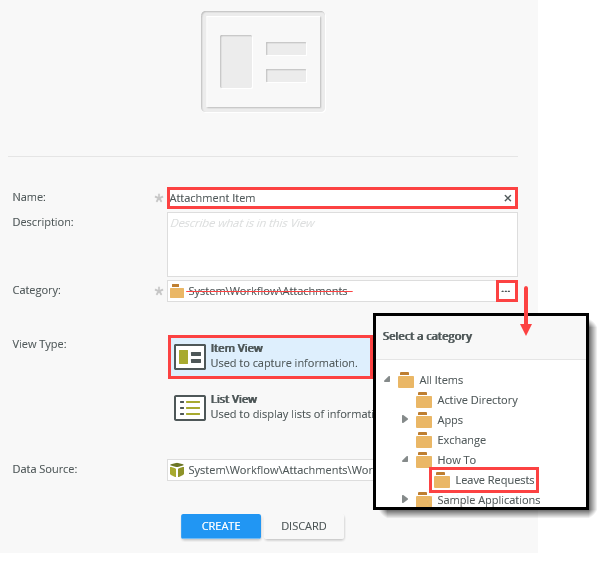Expand the Apps folder node

pyautogui.click(x=404, y=419)
